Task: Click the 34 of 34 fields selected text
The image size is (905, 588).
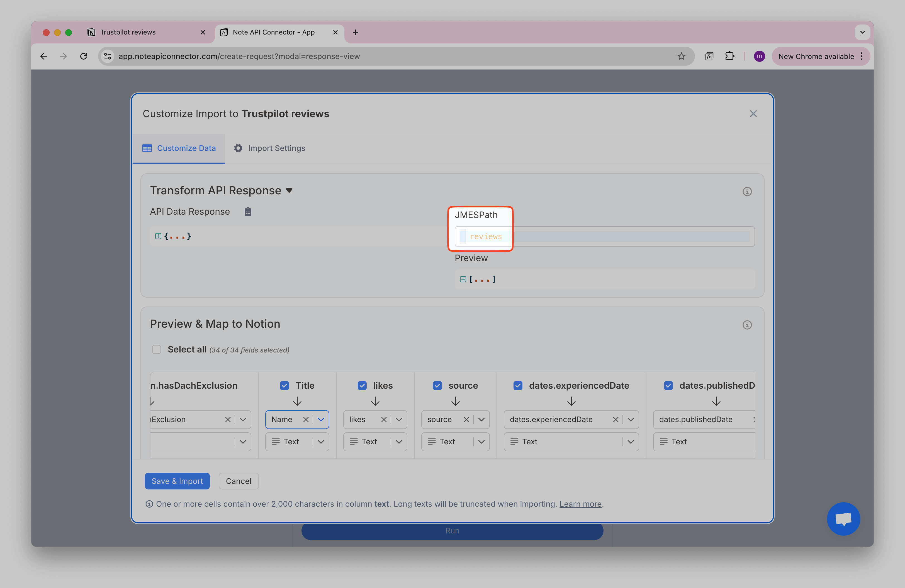Action: tap(249, 350)
